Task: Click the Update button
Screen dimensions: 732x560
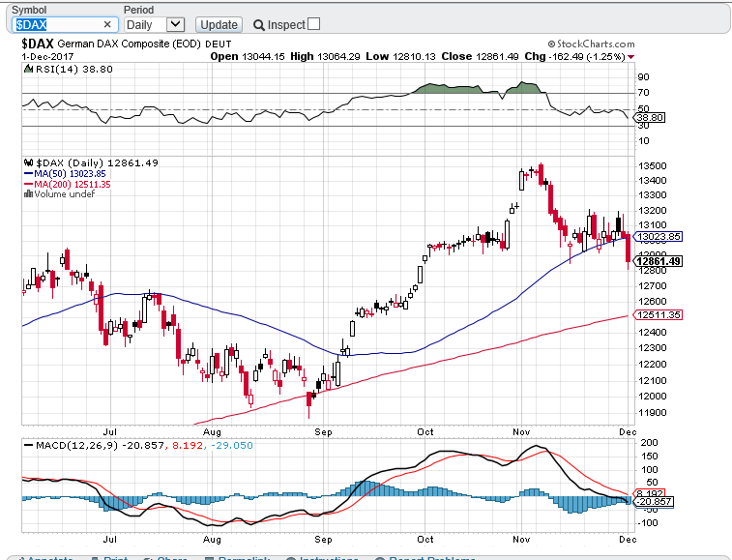Action: pos(219,25)
